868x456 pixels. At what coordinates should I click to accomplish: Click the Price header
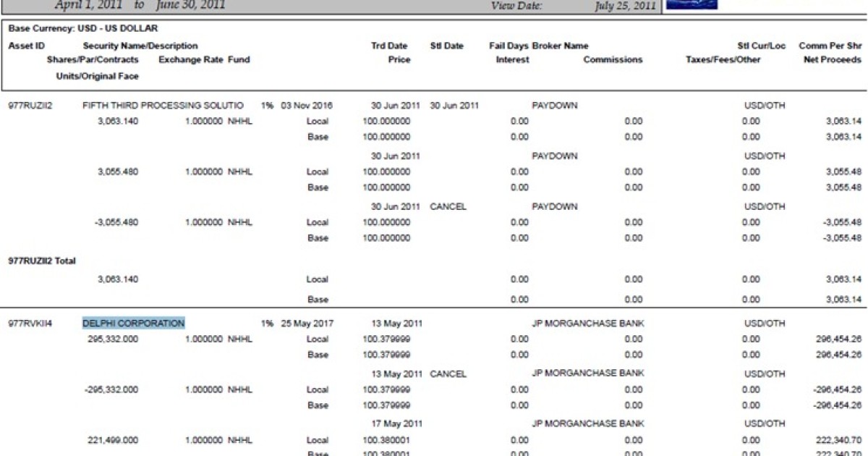coord(399,59)
